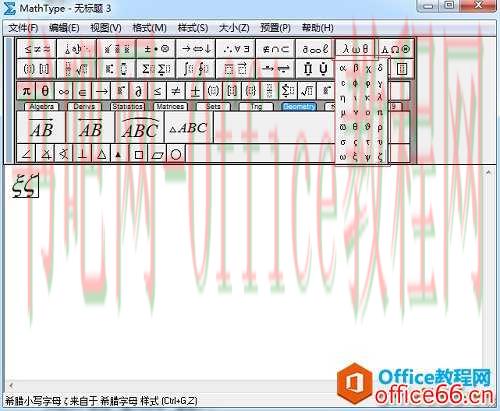Open the 预置(P) menu
The image size is (500, 411).
click(x=275, y=28)
